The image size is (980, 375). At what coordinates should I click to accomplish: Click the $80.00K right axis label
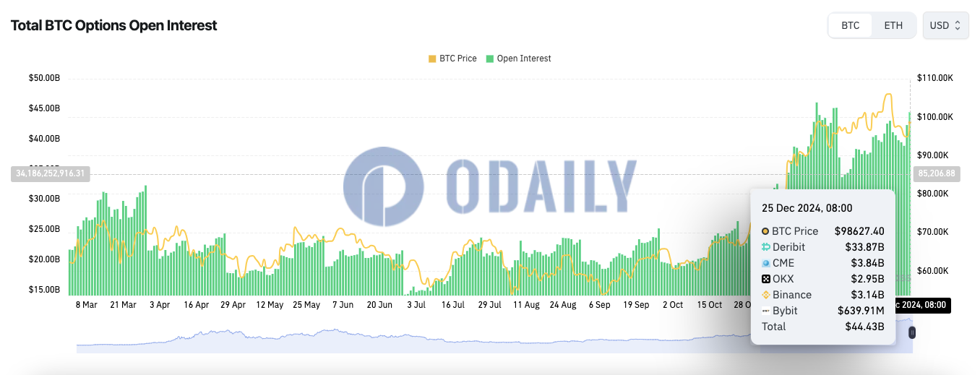pos(933,194)
